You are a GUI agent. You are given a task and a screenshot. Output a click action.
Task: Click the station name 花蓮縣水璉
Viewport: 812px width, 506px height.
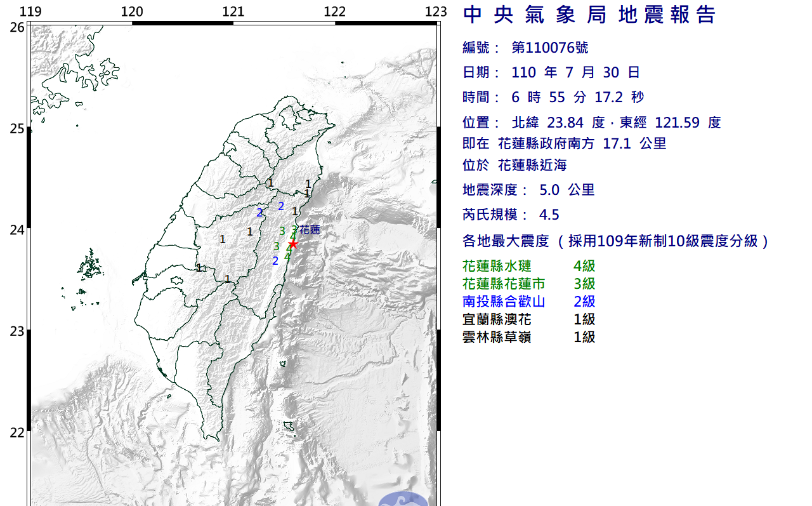(x=497, y=266)
